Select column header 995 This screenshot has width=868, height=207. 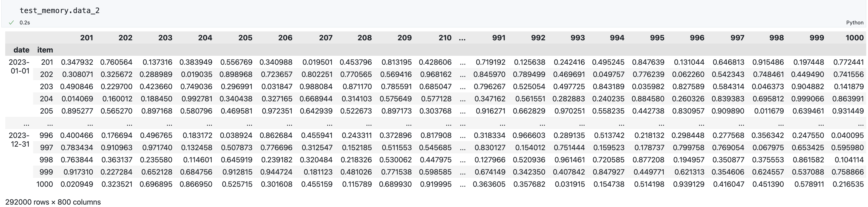pos(657,38)
